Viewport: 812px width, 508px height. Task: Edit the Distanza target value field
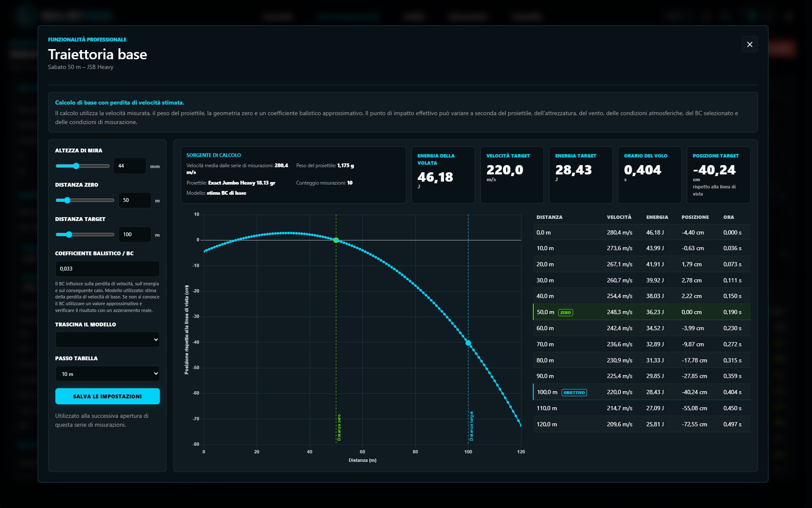coord(134,235)
